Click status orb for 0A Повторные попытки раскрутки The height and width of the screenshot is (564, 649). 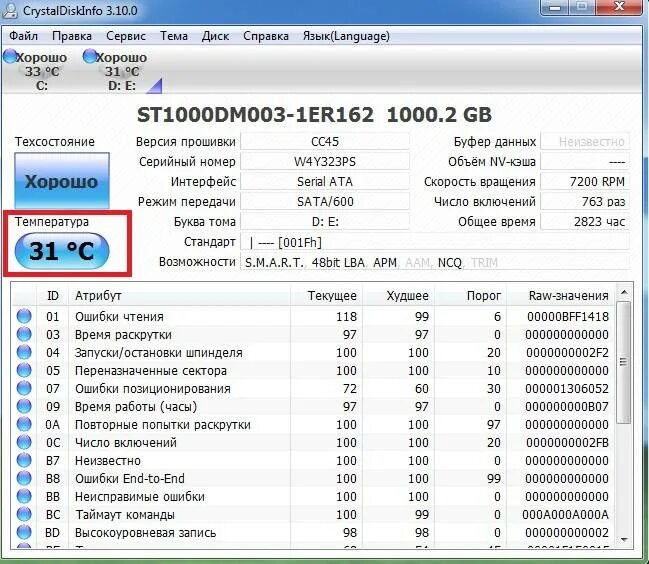[24, 424]
